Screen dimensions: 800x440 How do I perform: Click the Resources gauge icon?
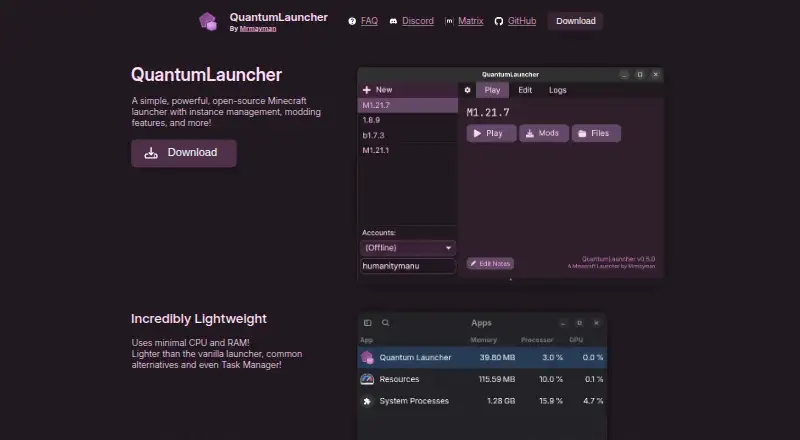click(367, 379)
